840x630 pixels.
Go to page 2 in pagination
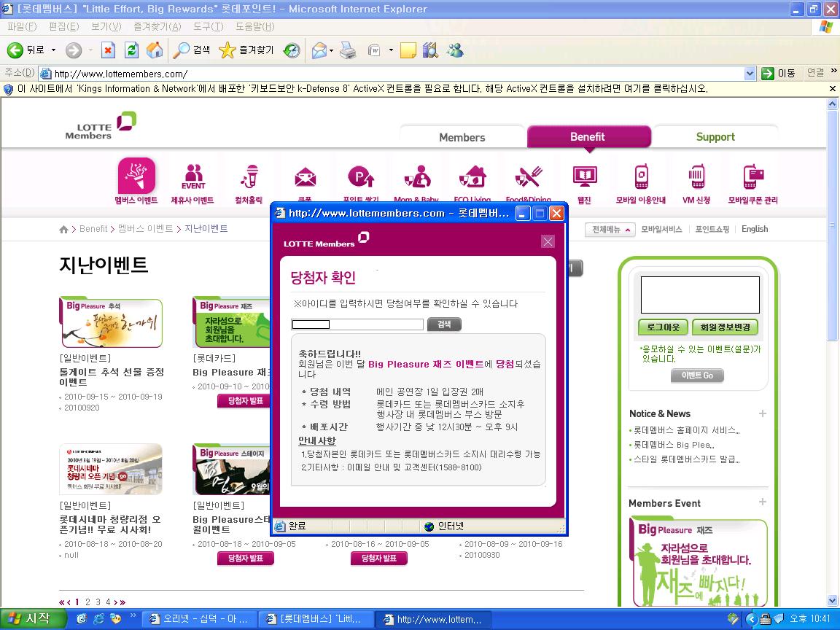click(x=87, y=602)
